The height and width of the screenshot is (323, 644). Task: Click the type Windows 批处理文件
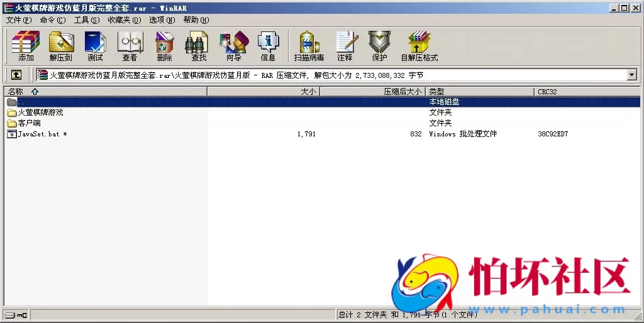point(463,134)
